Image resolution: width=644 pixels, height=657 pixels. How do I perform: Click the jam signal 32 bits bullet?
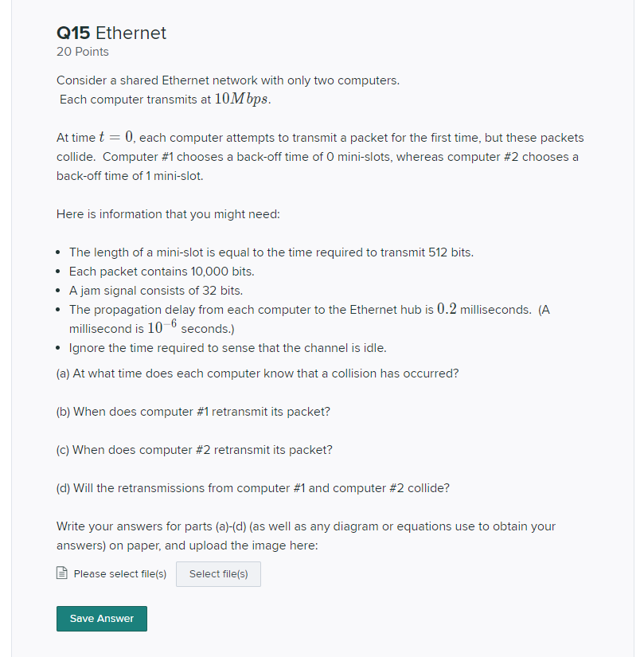156,291
